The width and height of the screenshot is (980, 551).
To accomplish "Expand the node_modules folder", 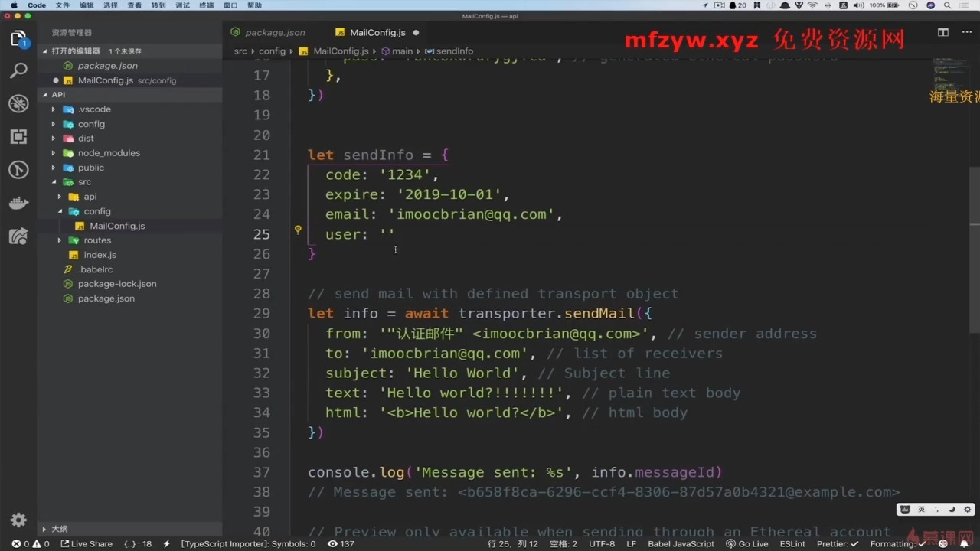I will [130, 153].
